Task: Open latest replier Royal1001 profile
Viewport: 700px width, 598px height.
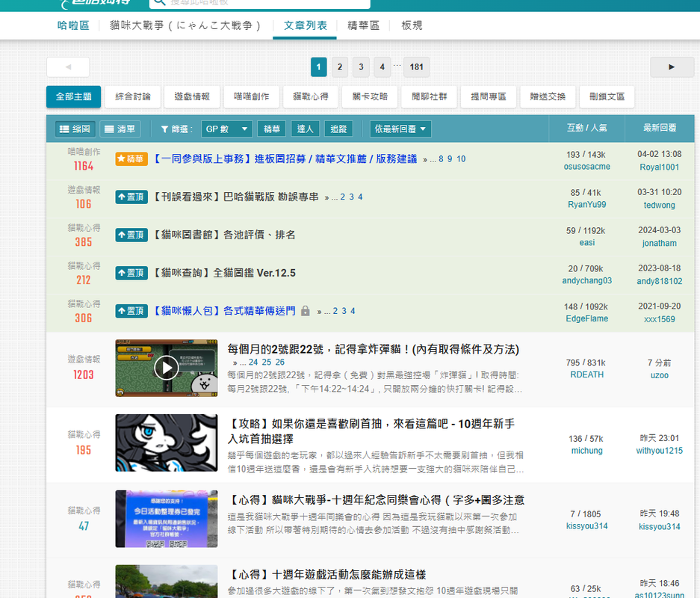Action: pyautogui.click(x=660, y=167)
